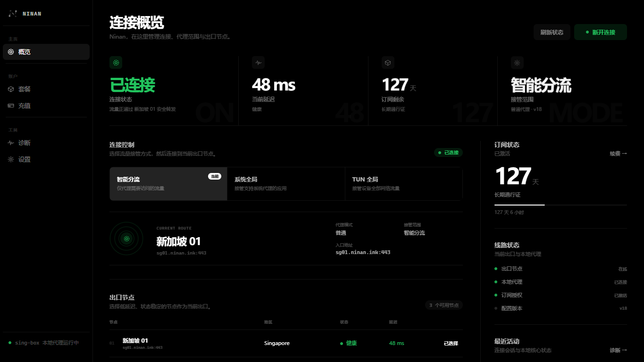
Task: Open the 诊断 diagnostics page
Action: point(46,143)
